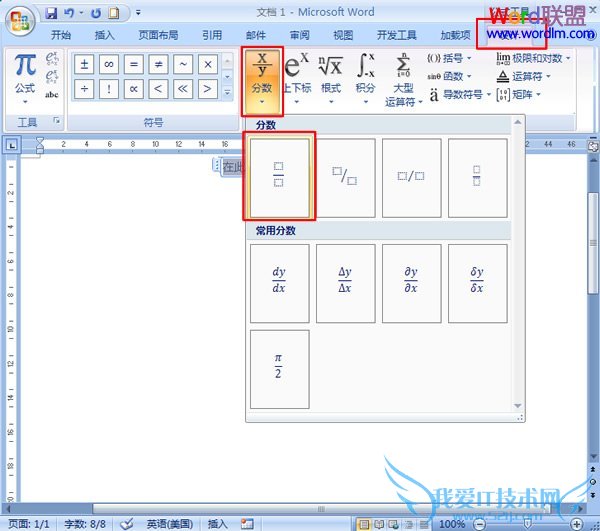Insert the ∂y over ∂x fraction
Viewport: 600px width, 531px height.
pyautogui.click(x=411, y=283)
